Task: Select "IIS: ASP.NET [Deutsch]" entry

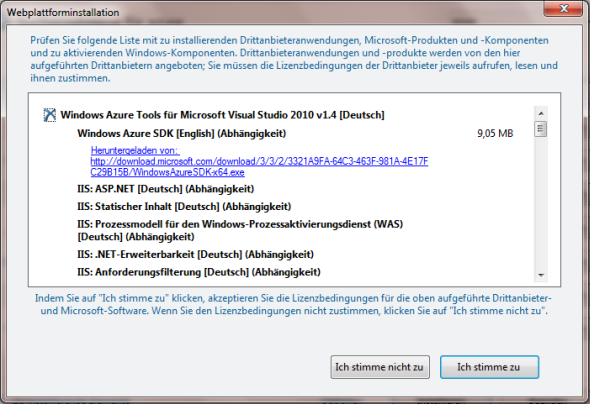Action: [x=166, y=189]
